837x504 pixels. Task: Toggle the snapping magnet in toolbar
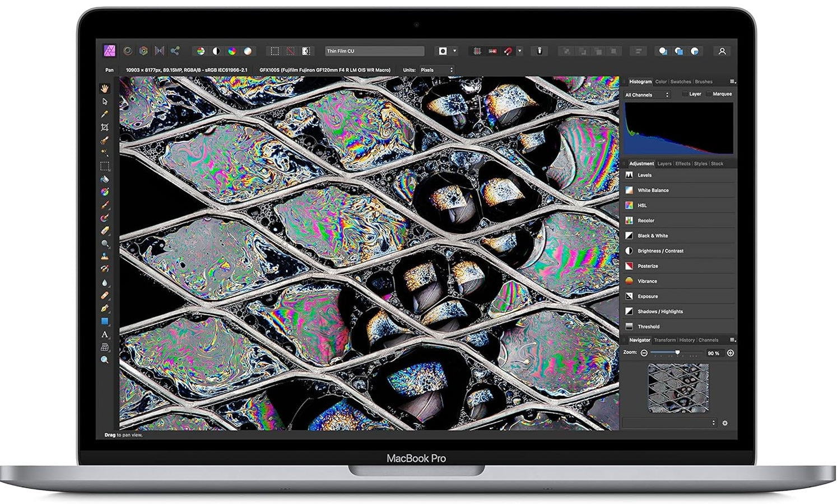508,51
